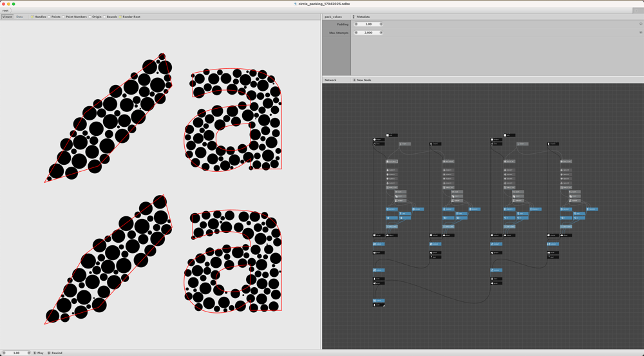Click the circle_packing_17042025.ndbx title

(x=324, y=4)
